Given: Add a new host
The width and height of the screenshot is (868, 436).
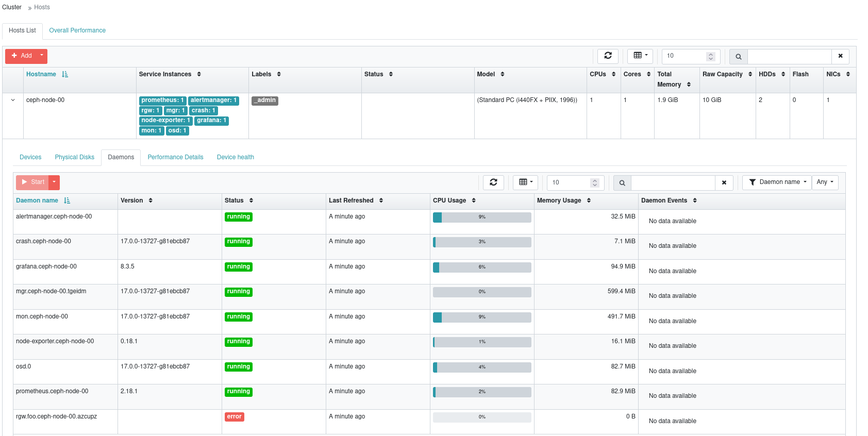Looking at the screenshot, I should coord(22,56).
